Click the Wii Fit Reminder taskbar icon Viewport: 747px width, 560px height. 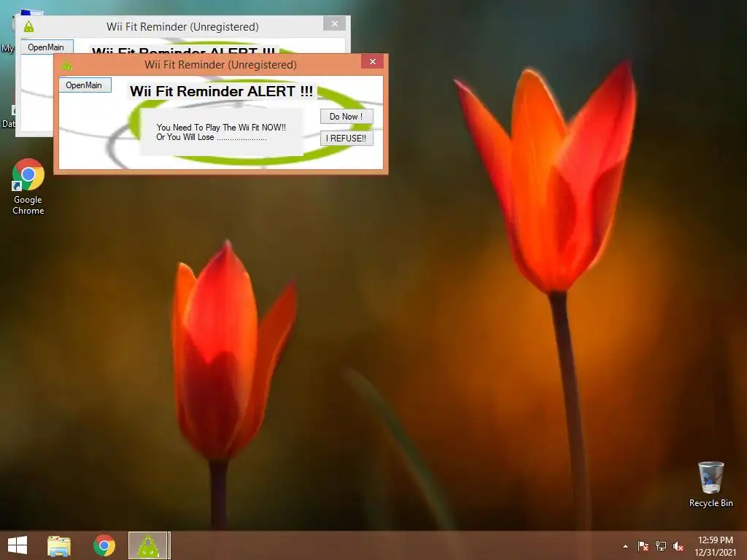click(148, 545)
